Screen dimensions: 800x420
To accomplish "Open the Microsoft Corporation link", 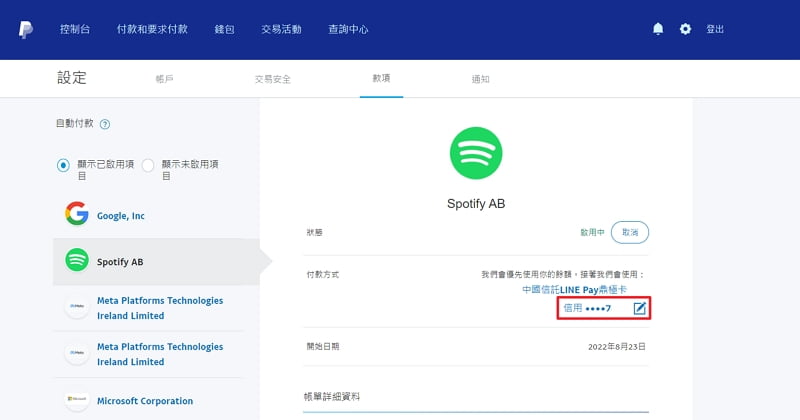I will [145, 401].
